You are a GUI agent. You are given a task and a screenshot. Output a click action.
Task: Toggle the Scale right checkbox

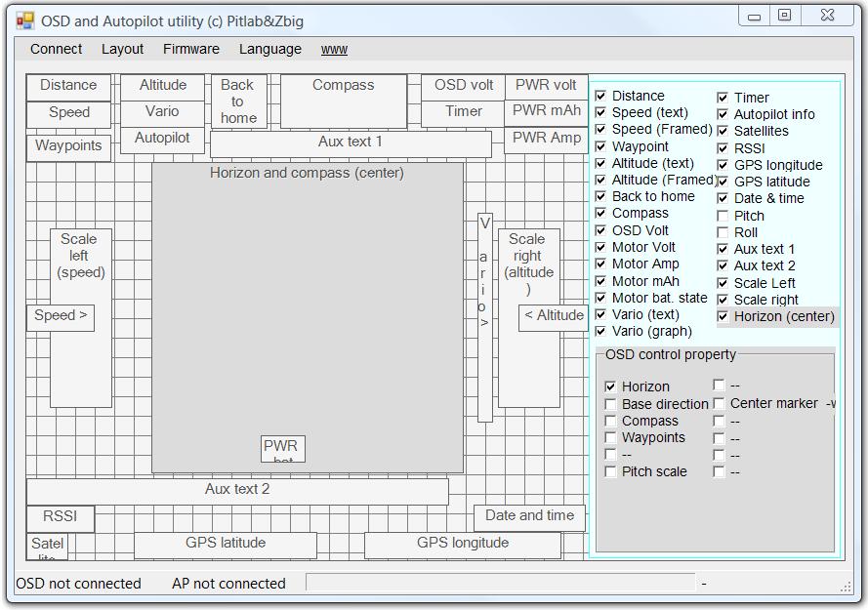pos(723,300)
